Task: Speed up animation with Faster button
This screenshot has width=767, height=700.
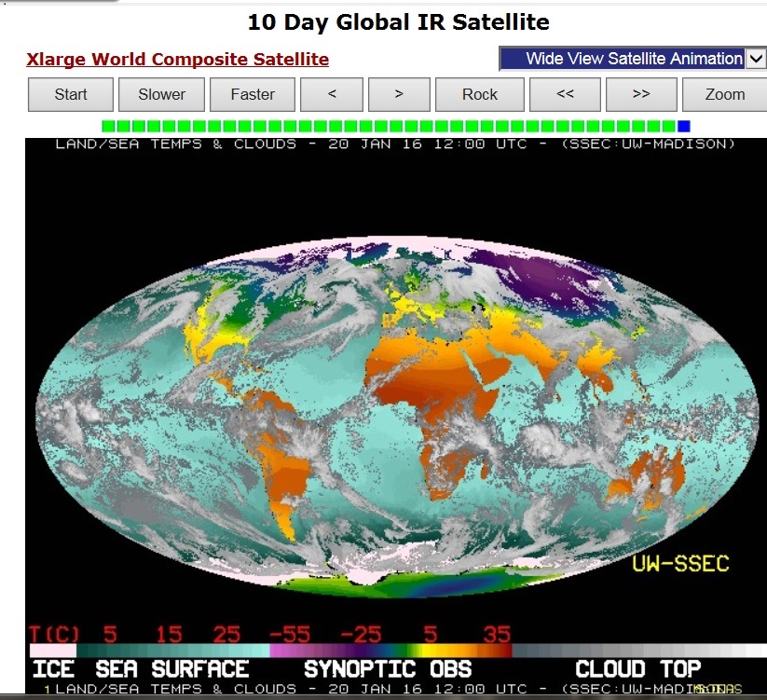Action: point(253,94)
